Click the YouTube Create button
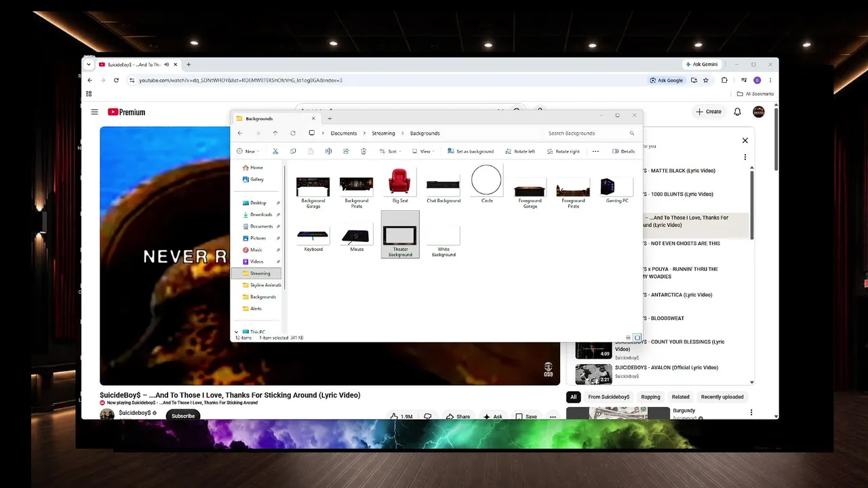Viewport: 868px width, 488px height. (709, 112)
